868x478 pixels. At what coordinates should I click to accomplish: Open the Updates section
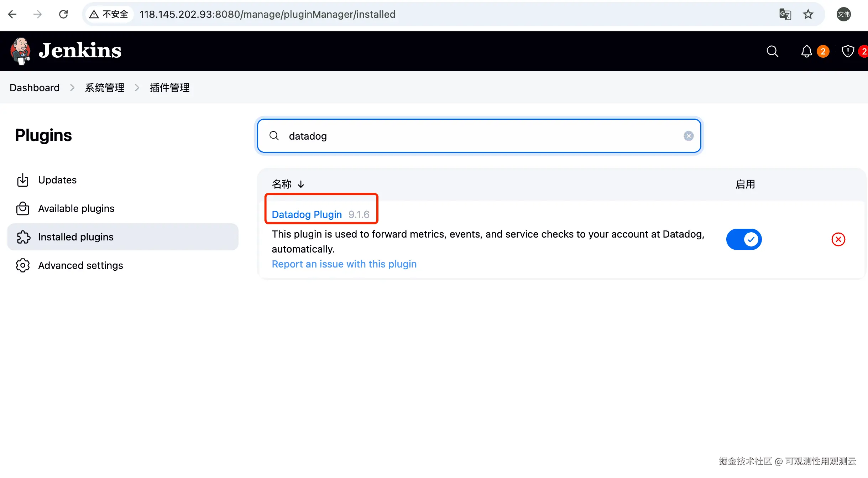[122, 180]
